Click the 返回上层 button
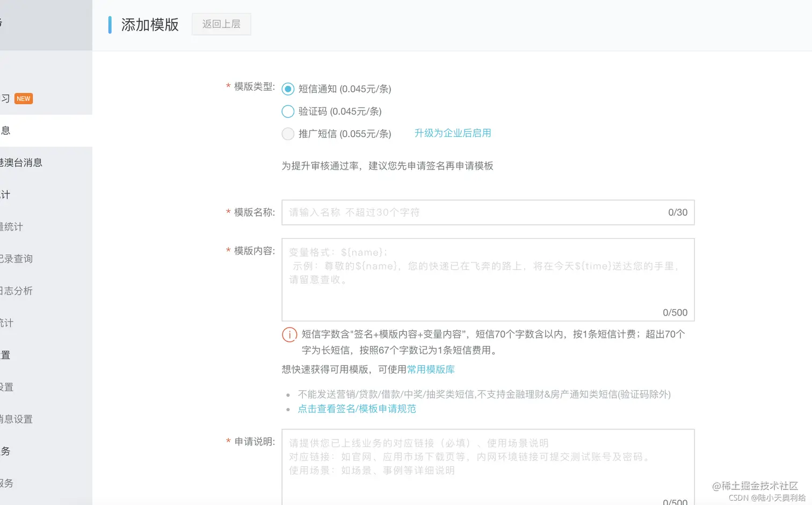The height and width of the screenshot is (505, 812). pos(221,24)
